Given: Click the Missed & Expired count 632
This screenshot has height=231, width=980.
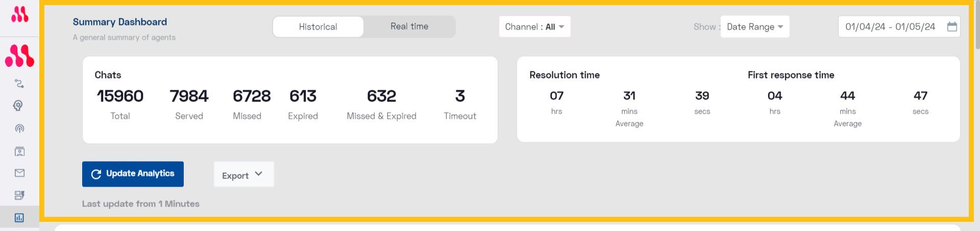Looking at the screenshot, I should [x=381, y=96].
